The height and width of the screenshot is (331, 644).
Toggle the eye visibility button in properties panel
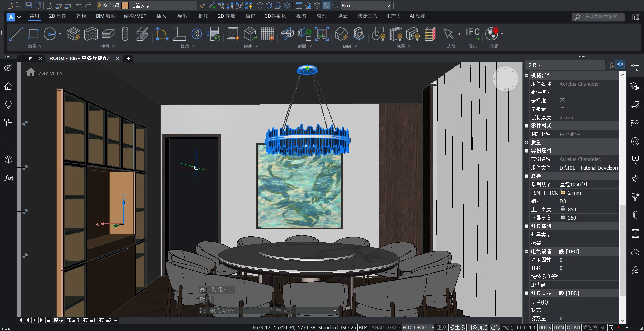620,65
